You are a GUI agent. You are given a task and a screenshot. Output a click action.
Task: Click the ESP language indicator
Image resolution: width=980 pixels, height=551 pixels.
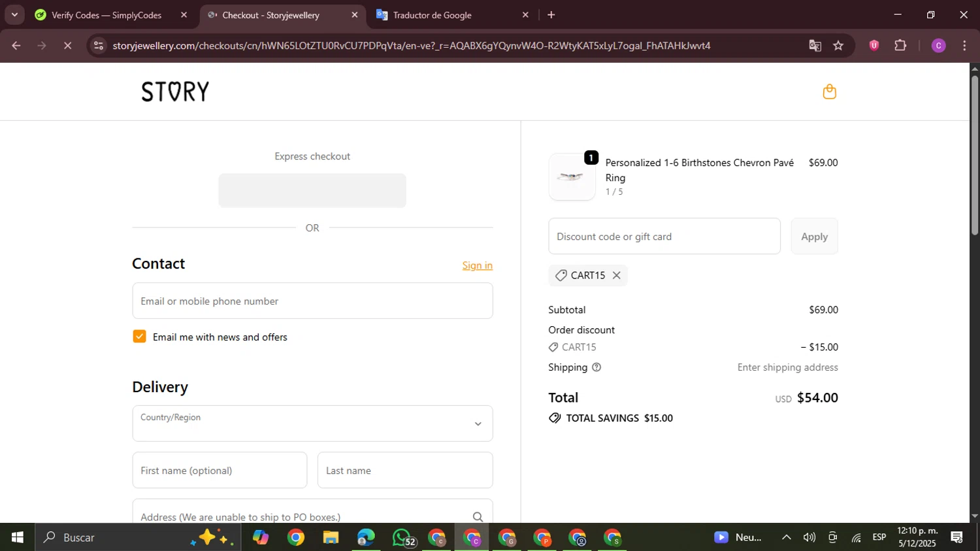pyautogui.click(x=879, y=537)
